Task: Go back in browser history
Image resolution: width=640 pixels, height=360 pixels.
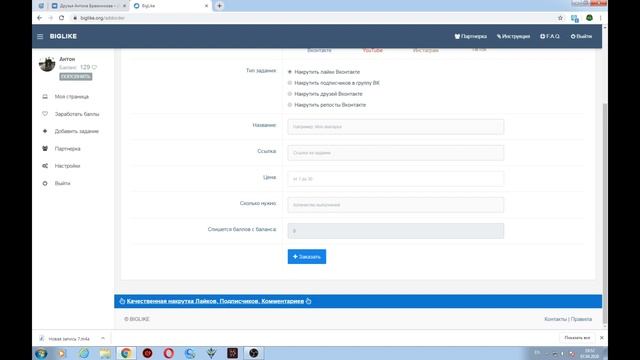Action: (40, 18)
